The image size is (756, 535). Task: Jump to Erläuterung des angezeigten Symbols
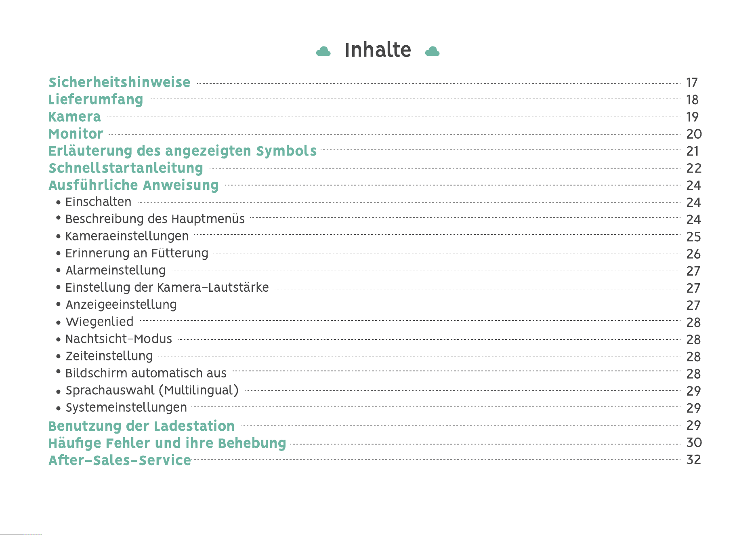point(183,151)
